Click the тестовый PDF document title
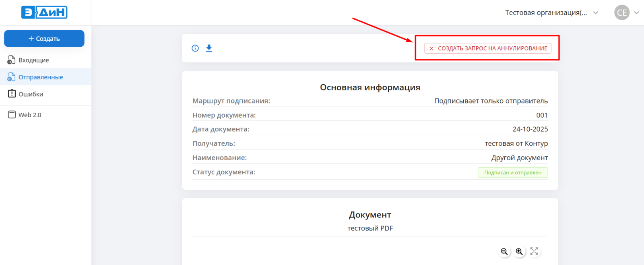644x265 pixels. tap(370, 228)
